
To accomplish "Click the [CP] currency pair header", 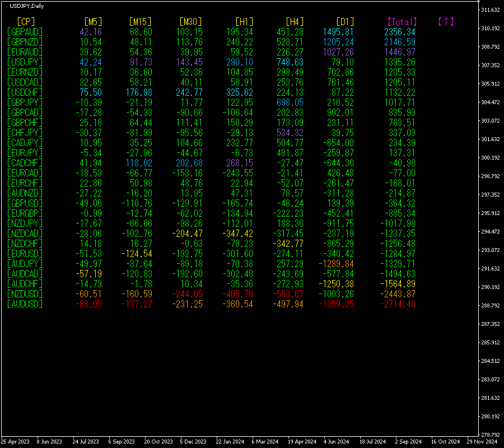I will click(x=26, y=22).
